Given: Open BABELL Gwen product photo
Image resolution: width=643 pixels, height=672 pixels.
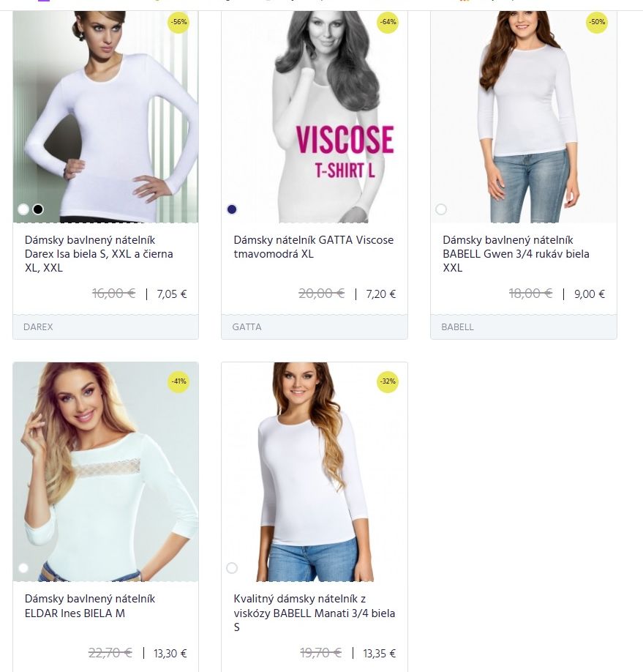Looking at the screenshot, I should pyautogui.click(x=524, y=116).
